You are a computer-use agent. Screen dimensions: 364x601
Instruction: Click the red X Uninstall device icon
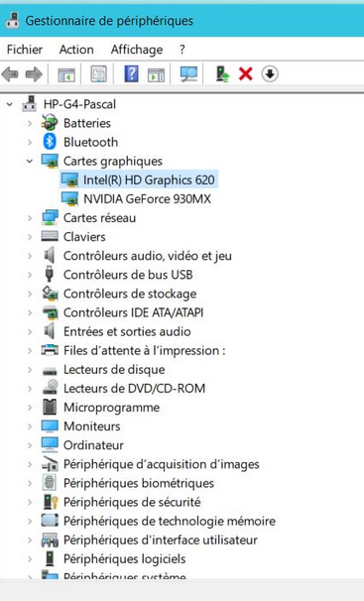point(246,74)
